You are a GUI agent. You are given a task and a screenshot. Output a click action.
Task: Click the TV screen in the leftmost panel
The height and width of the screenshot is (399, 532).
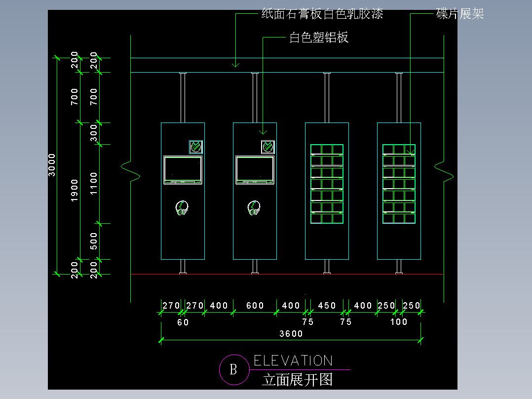click(183, 170)
